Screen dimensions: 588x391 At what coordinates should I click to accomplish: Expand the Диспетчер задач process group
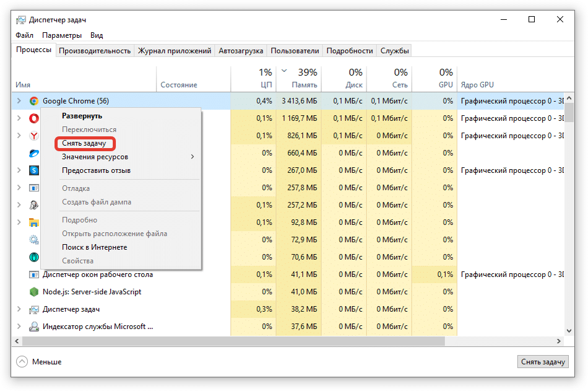(19, 309)
